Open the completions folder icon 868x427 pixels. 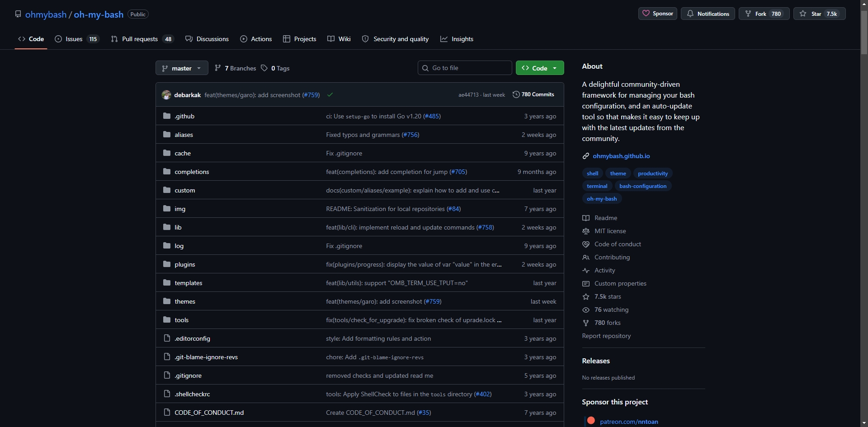click(x=167, y=172)
